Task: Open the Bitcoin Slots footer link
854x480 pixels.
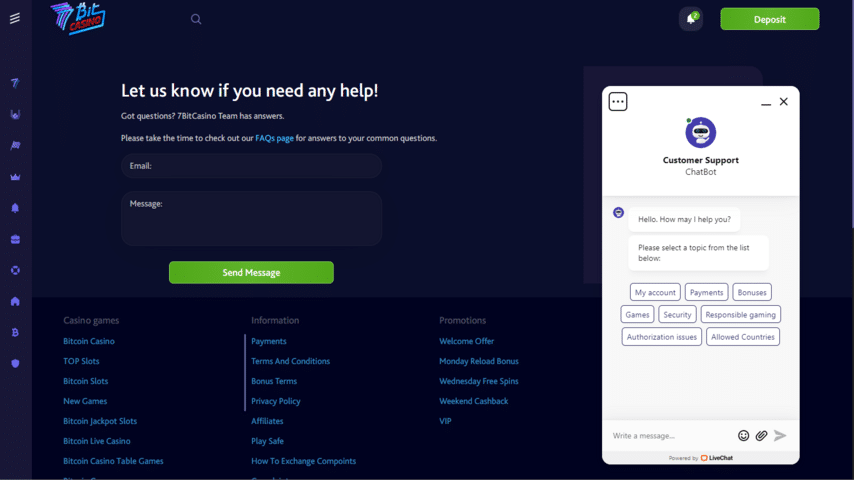Action: pyautogui.click(x=86, y=381)
